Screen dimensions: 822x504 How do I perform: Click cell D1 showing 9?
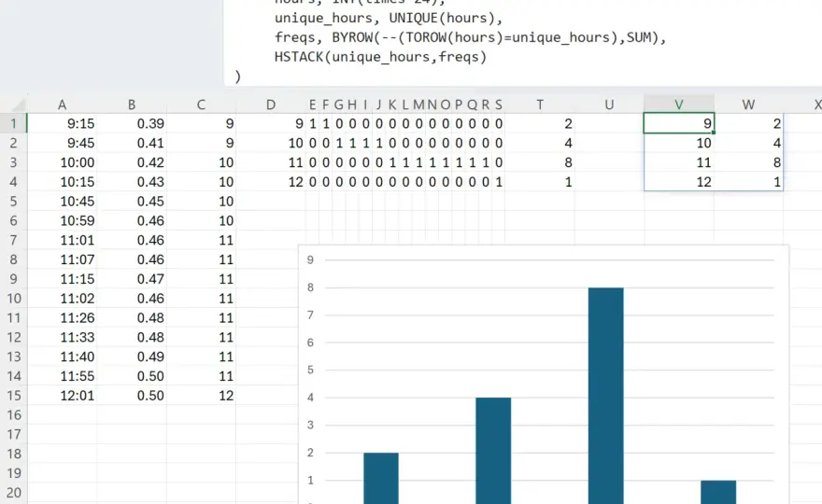[271, 123]
